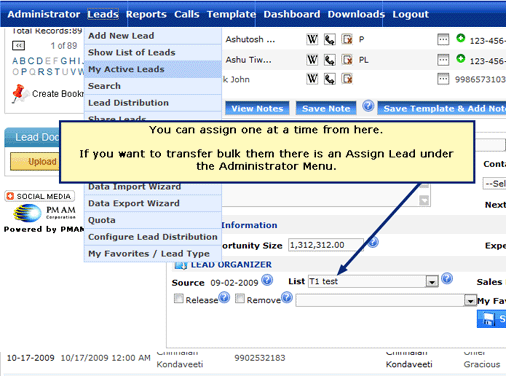
Task: Click help icon beside Source date
Action: pyautogui.click(x=267, y=280)
